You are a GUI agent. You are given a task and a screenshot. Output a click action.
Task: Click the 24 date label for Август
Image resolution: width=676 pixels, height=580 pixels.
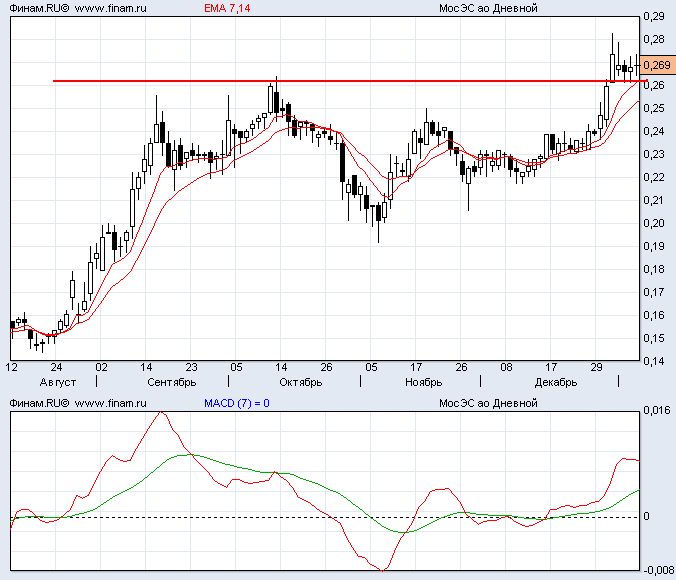click(56, 367)
